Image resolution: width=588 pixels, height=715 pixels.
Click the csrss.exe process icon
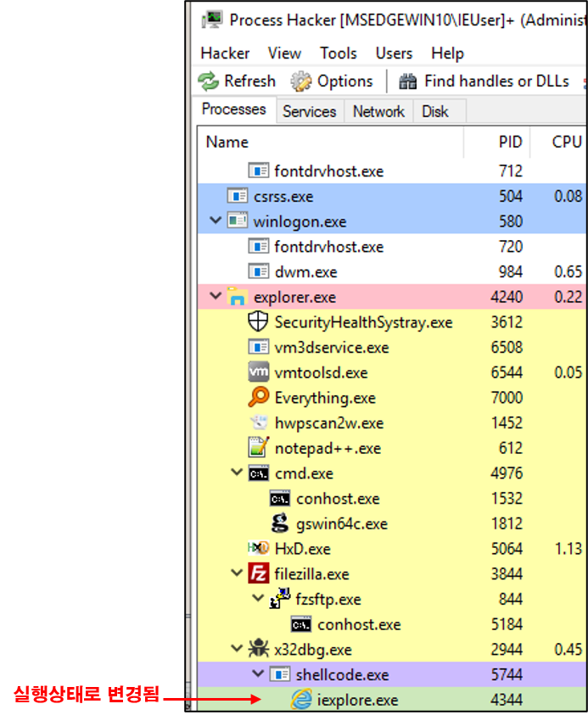pyautogui.click(x=238, y=196)
